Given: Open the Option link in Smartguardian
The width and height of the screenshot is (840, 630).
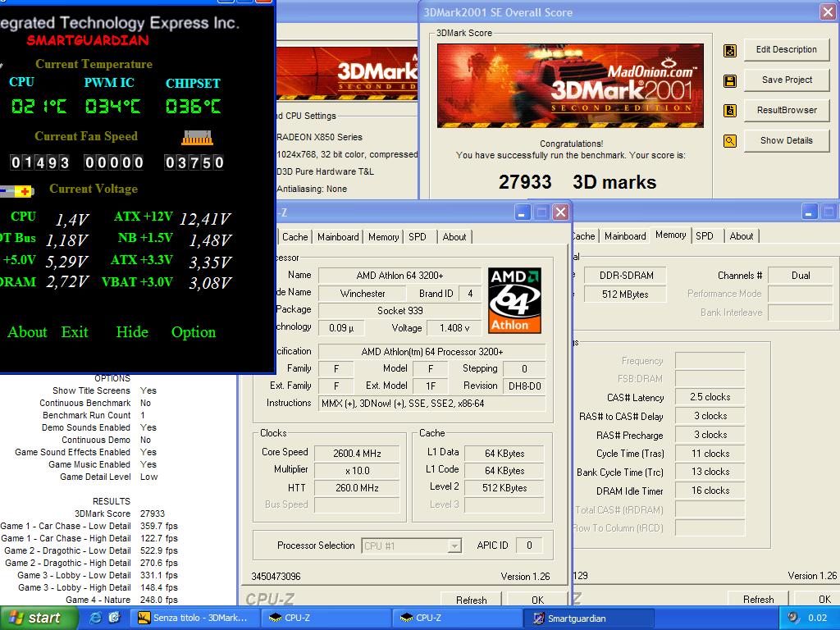Looking at the screenshot, I should pos(194,333).
